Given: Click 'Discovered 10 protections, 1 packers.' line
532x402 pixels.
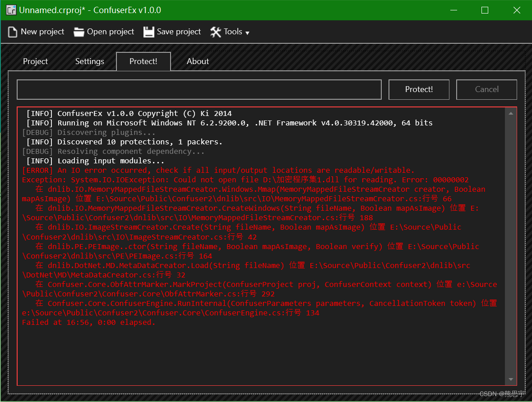Looking at the screenshot, I should pos(125,142).
